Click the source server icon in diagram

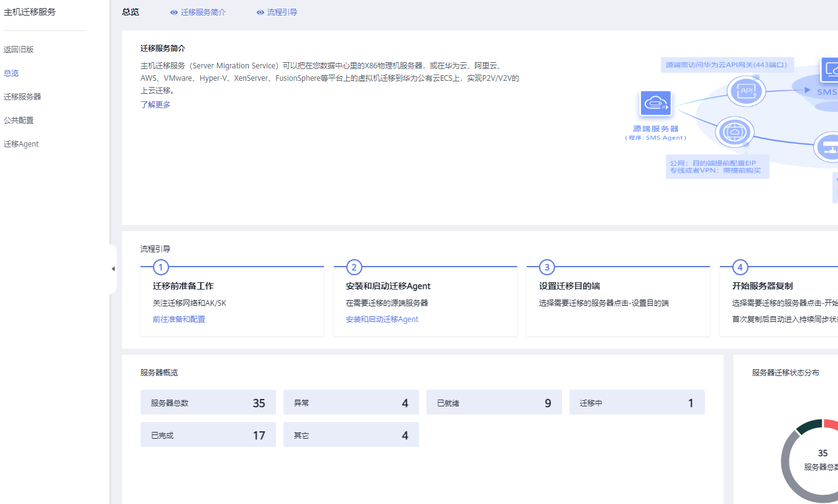coord(656,104)
